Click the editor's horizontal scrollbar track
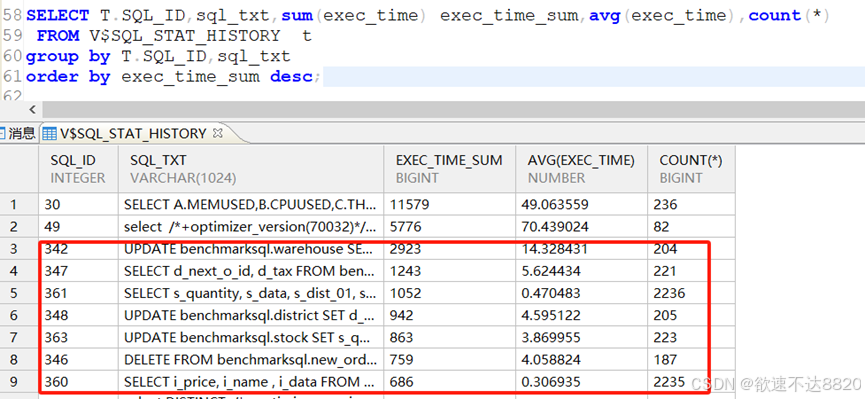The image size is (865, 399). (452, 109)
